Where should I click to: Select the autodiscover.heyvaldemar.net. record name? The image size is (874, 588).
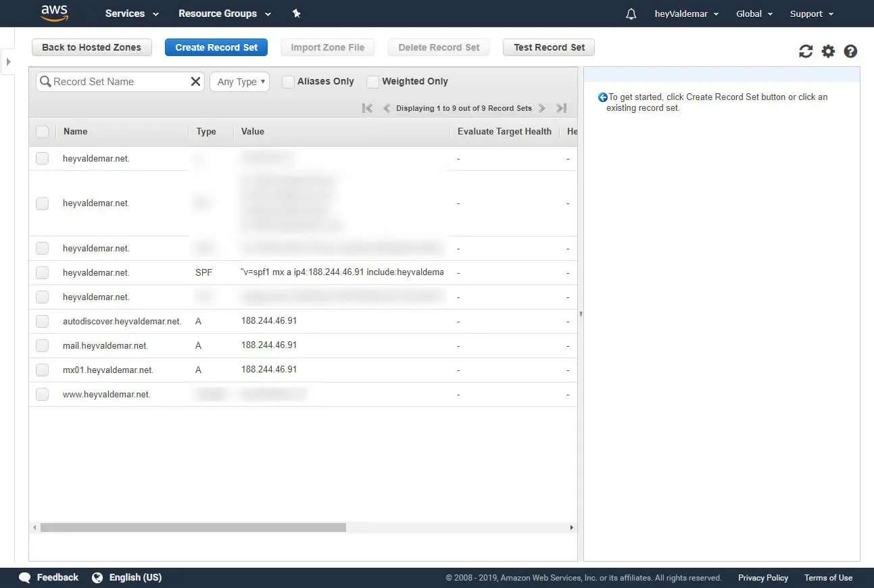coord(122,322)
